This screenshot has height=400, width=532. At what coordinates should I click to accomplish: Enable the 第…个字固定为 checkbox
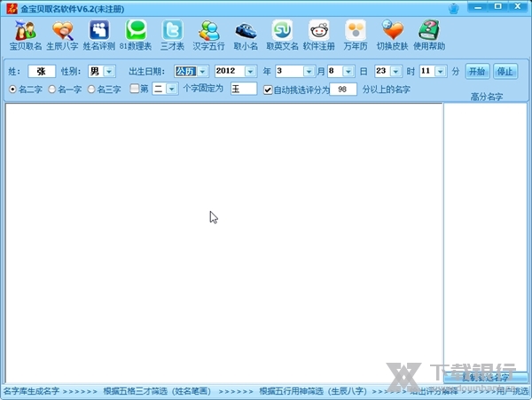pyautogui.click(x=135, y=89)
